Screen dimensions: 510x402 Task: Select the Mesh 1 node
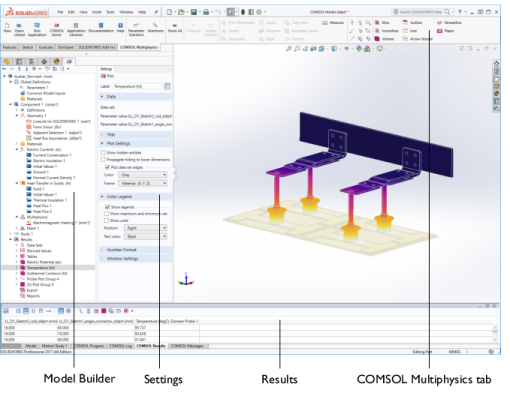pyautogui.click(x=33, y=228)
